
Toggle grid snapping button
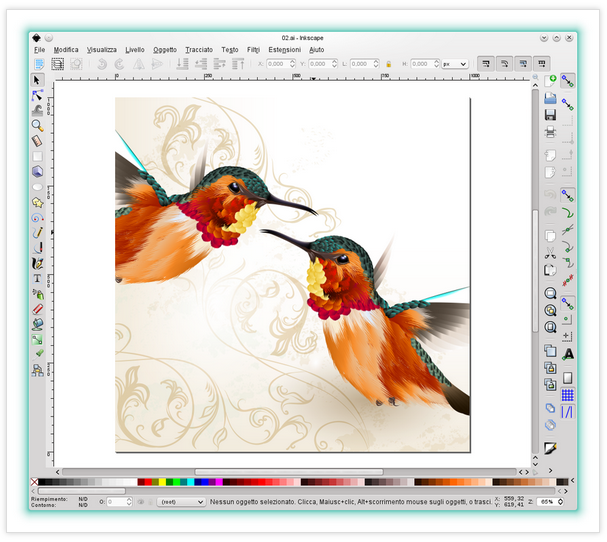[x=568, y=395]
